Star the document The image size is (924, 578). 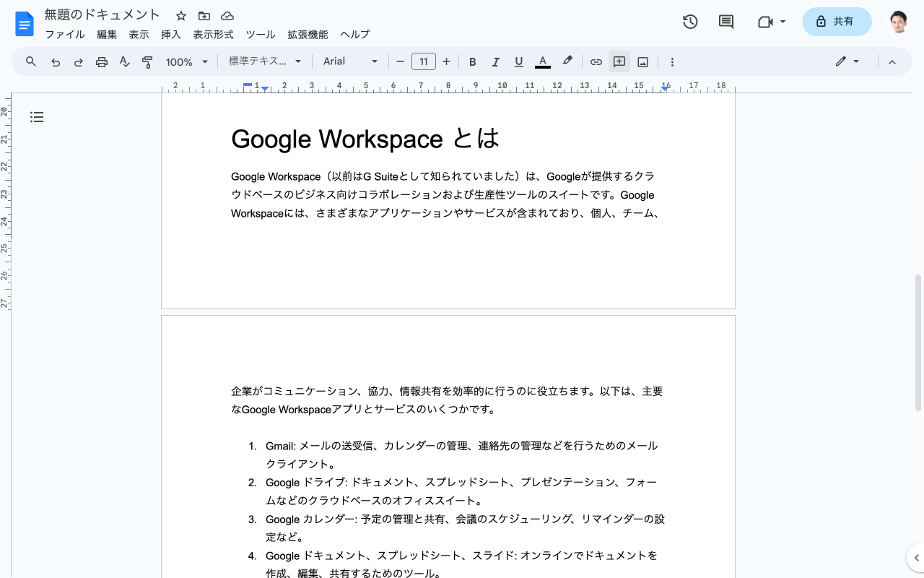[181, 16]
